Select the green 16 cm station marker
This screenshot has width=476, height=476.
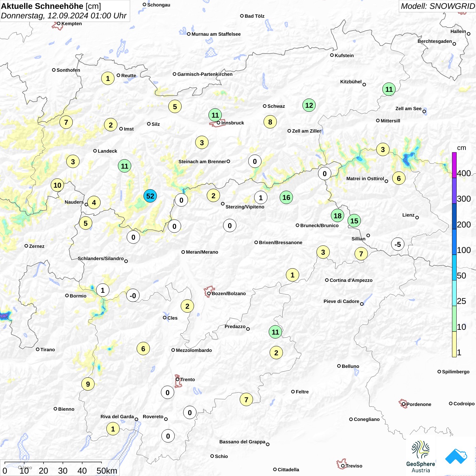(x=286, y=198)
